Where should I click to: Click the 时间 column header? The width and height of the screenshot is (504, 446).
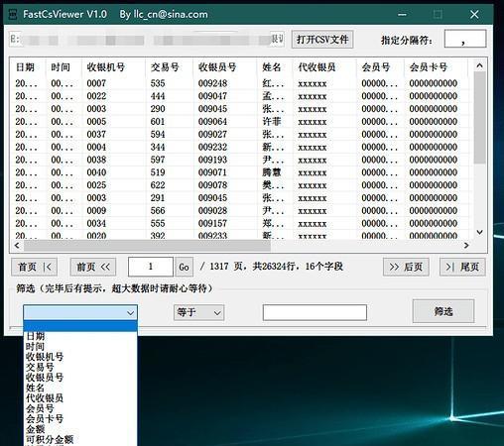63,67
